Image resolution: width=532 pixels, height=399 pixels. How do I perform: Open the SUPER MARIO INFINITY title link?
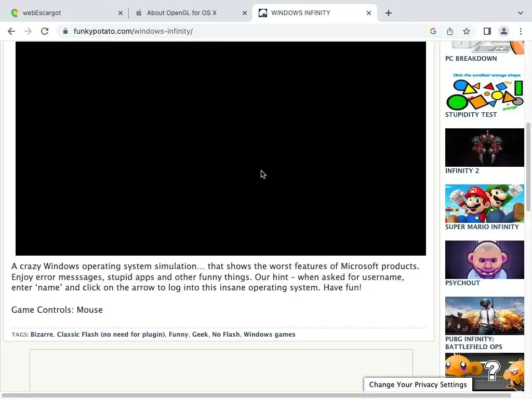[x=482, y=227]
